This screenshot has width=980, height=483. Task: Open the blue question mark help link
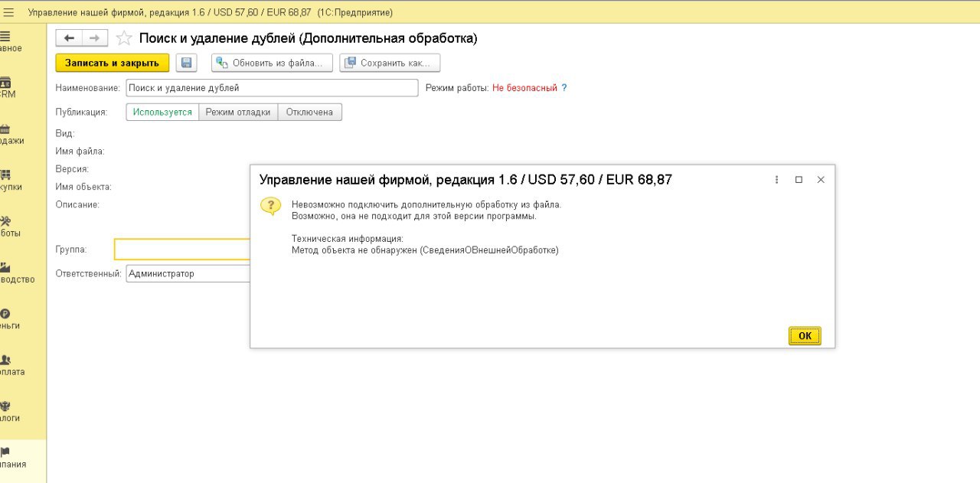point(564,88)
